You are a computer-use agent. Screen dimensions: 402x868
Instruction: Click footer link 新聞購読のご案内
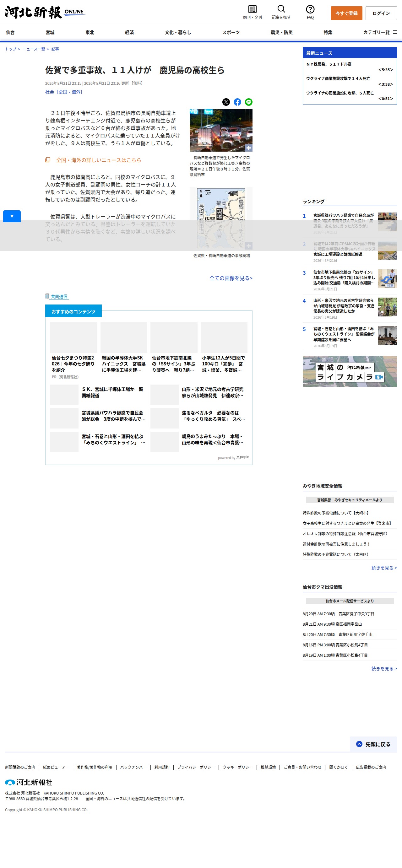(20, 767)
